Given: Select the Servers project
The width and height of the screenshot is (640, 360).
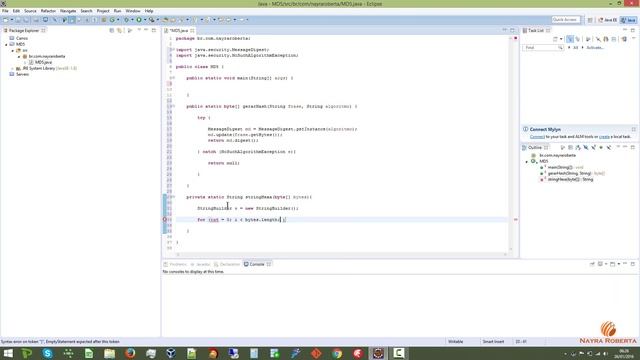Looking at the screenshot, I should (x=22, y=74).
